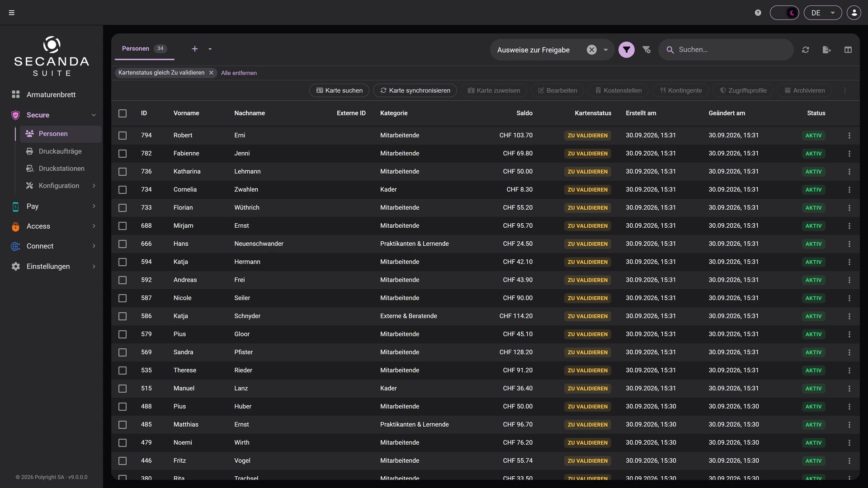868x488 pixels.
Task: Open the column layout icon
Action: click(848, 50)
